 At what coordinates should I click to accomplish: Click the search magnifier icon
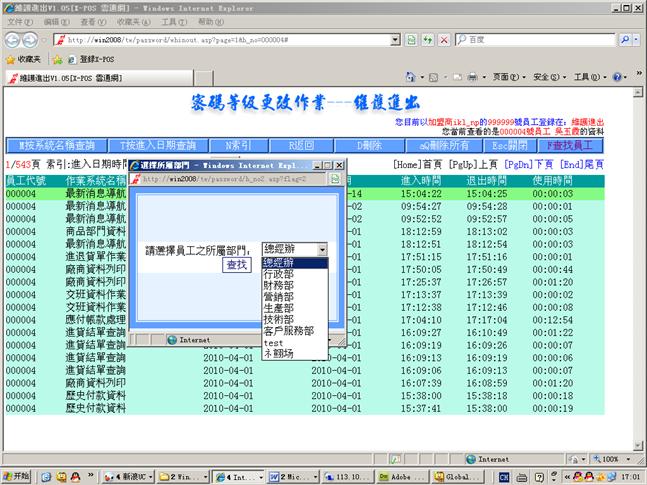point(622,40)
